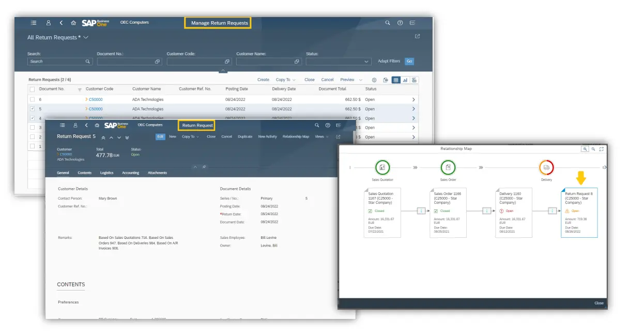Switch to Attachments tab
Viewport: 644px width, 335px height.
[157, 173]
